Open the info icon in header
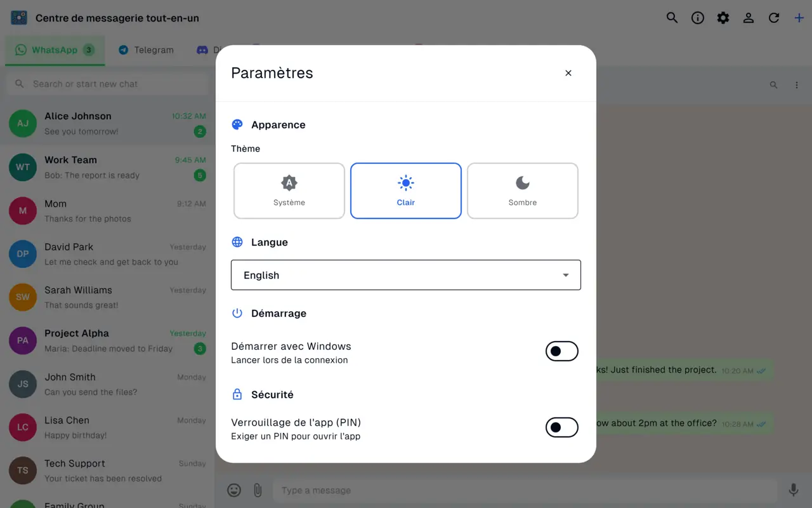The width and height of the screenshot is (812, 508). [x=698, y=18]
